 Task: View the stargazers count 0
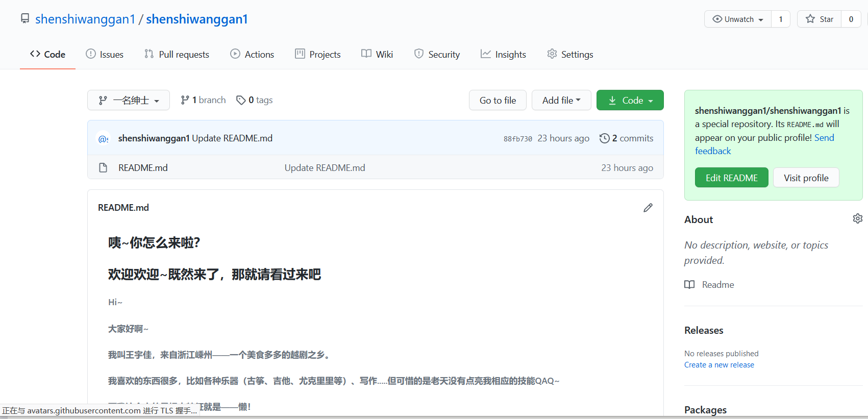pos(851,19)
